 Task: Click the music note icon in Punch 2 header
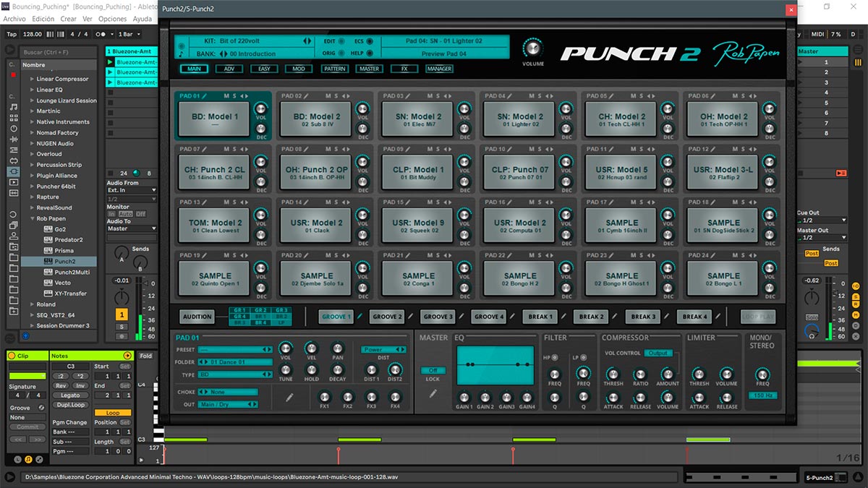[181, 53]
